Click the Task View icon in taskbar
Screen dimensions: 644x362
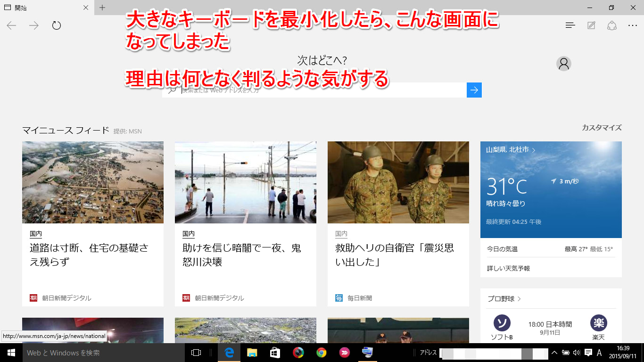pyautogui.click(x=196, y=353)
